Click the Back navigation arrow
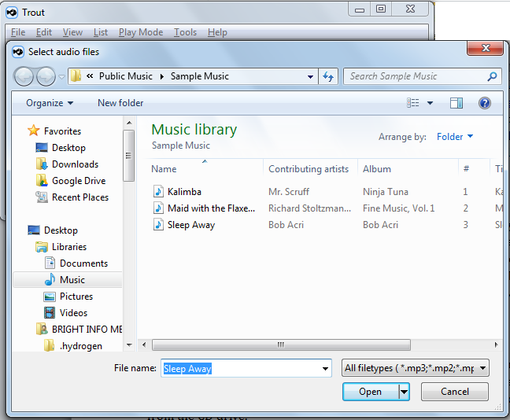510x420 pixels. click(x=24, y=77)
